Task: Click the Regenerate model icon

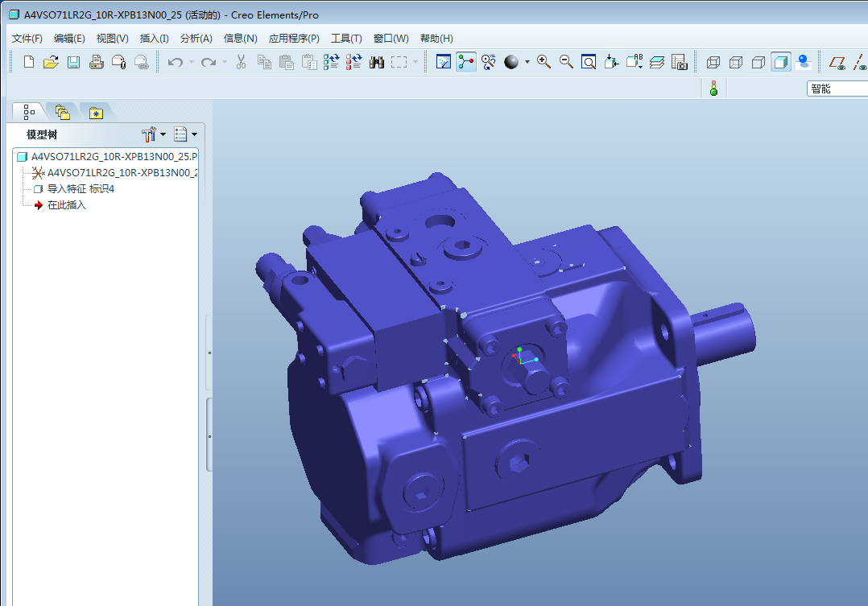Action: [x=331, y=62]
